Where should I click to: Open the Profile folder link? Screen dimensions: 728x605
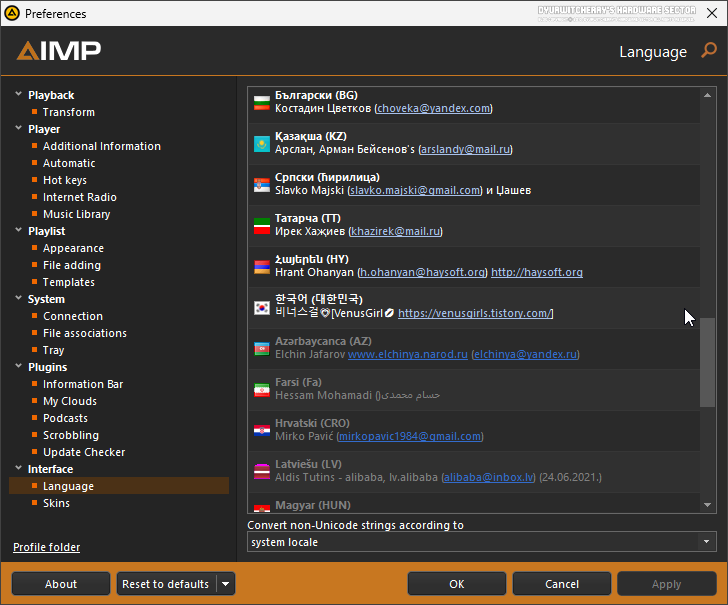click(46, 547)
